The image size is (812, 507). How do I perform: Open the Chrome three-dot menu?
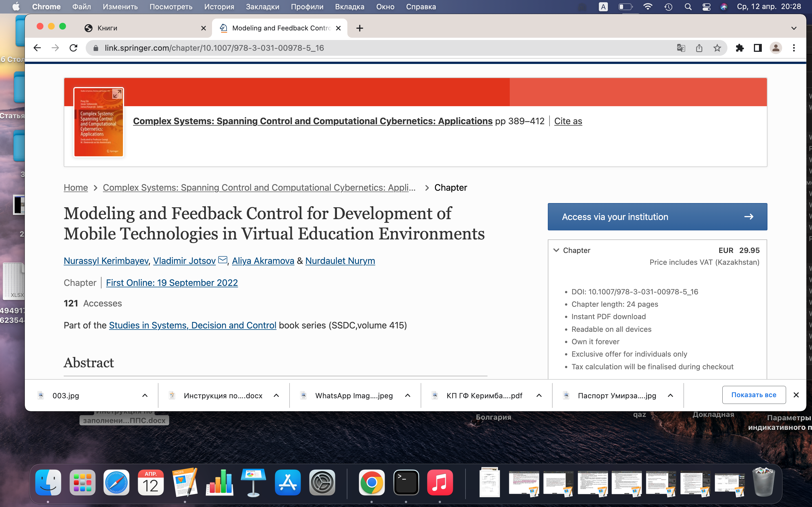(794, 48)
